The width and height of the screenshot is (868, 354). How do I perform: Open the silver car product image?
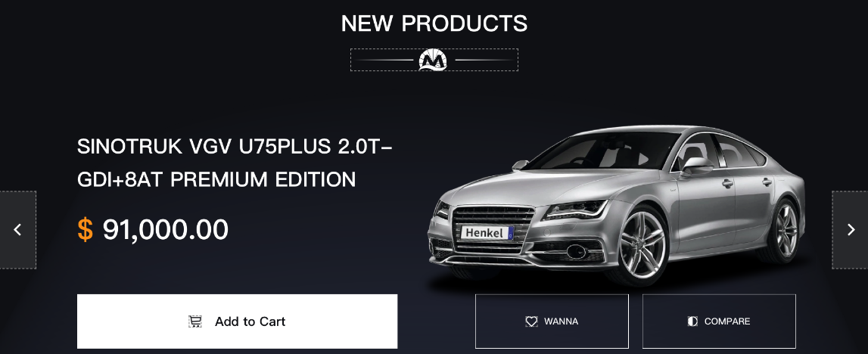[616, 206]
